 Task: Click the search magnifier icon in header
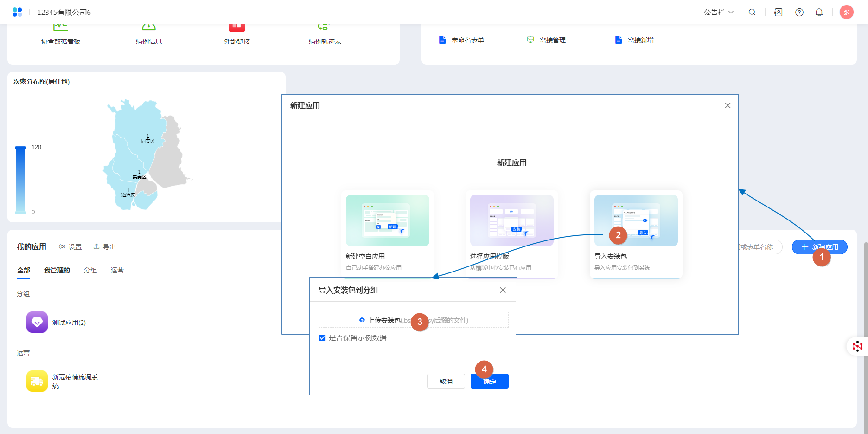pyautogui.click(x=752, y=13)
